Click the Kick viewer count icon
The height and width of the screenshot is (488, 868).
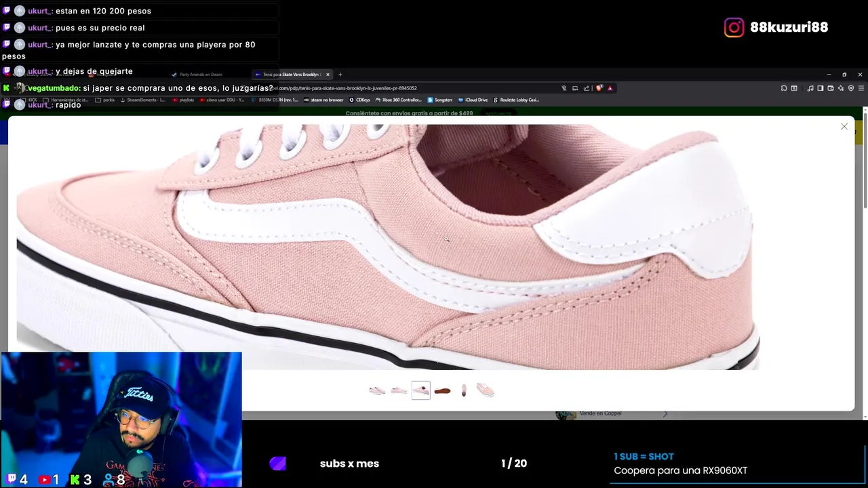(75, 480)
